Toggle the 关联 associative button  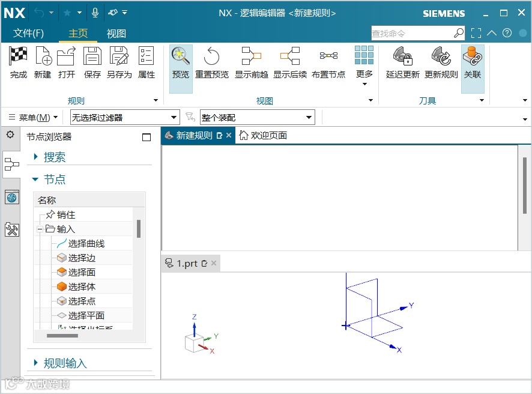[x=473, y=69]
